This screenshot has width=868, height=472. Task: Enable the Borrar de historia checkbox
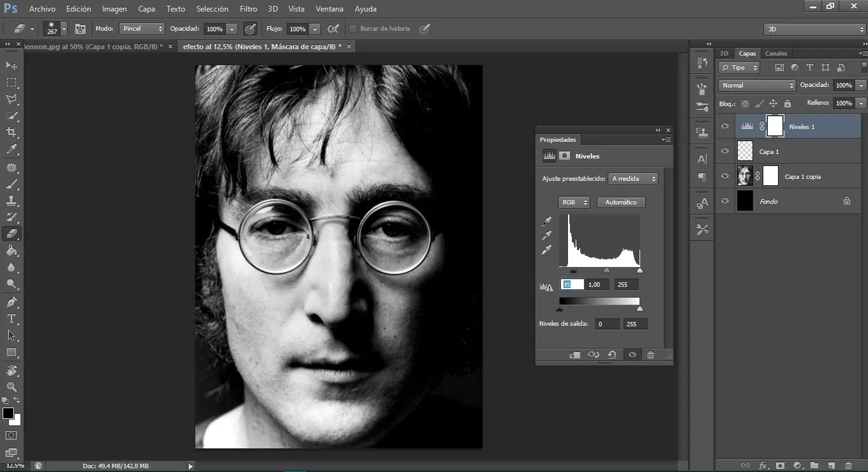point(353,29)
